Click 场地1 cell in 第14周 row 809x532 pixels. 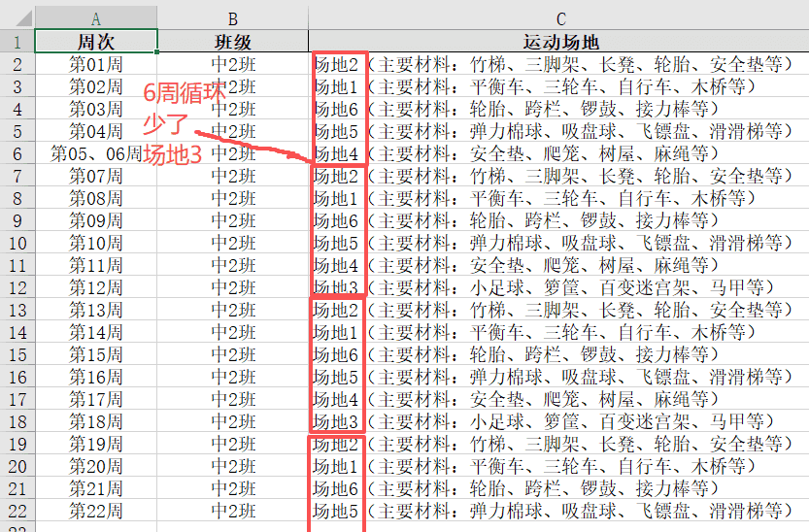558,332
